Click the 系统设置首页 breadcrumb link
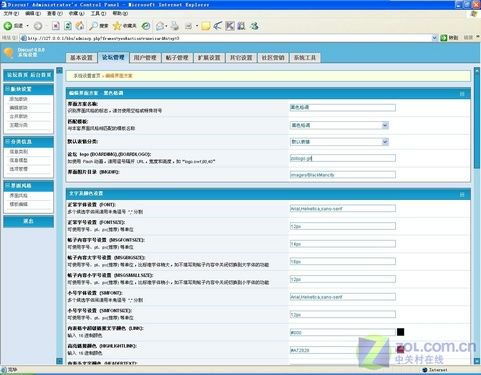Screen dimensions: 481x375 [x=87, y=76]
